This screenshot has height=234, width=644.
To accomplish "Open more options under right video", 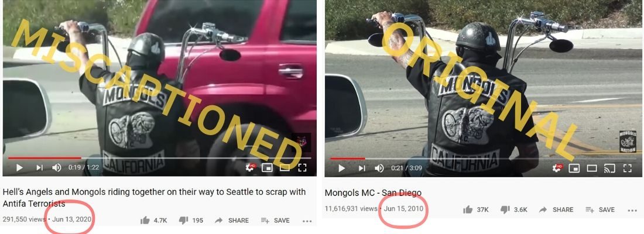I will click(x=632, y=210).
